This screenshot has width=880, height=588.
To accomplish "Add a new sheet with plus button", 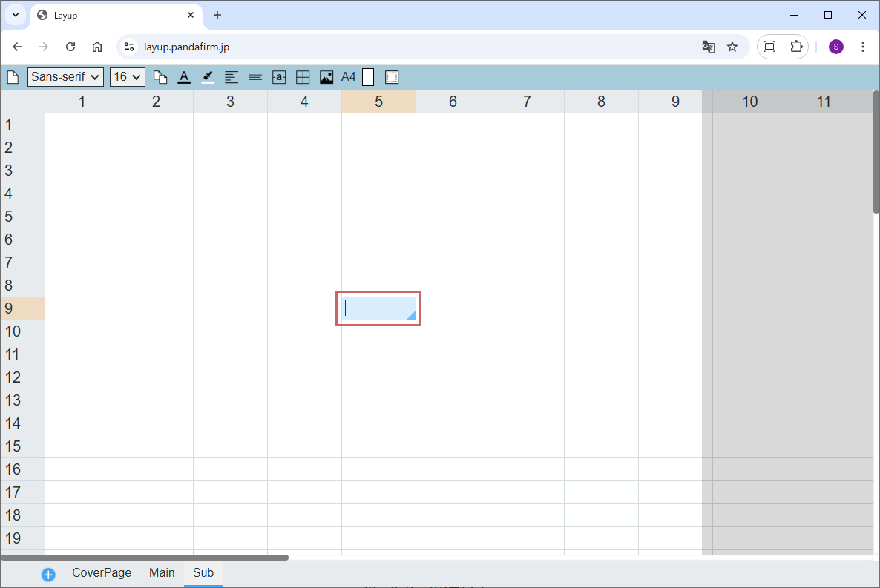I will click(x=48, y=575).
